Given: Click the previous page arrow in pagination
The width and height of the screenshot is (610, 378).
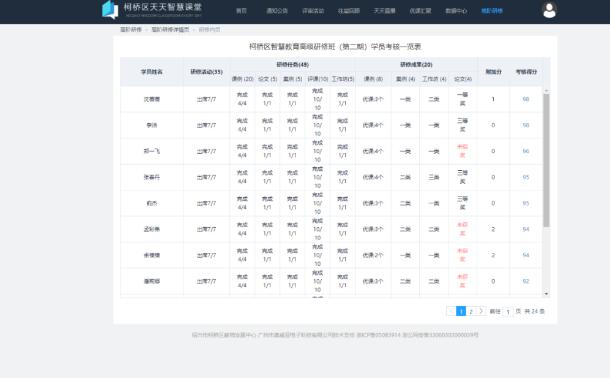Looking at the screenshot, I should click(451, 311).
